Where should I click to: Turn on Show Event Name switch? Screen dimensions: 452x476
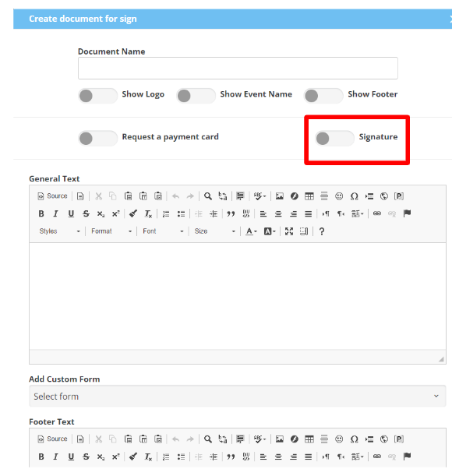(196, 96)
